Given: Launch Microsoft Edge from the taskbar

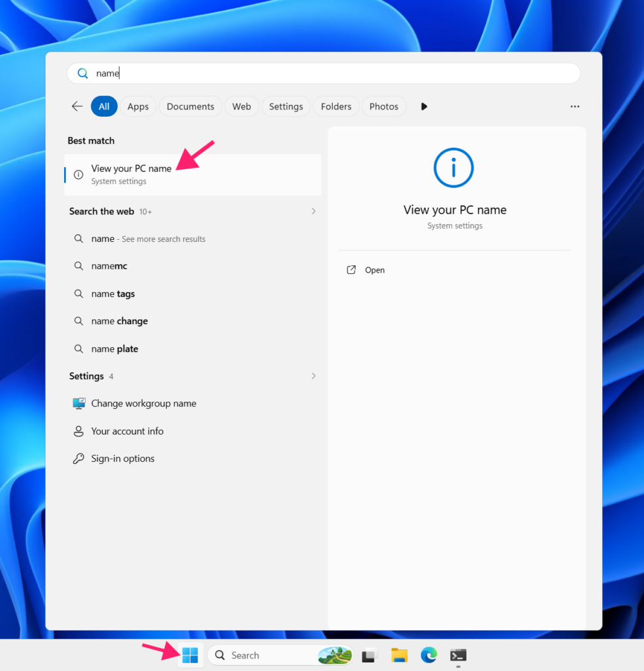Looking at the screenshot, I should 428,655.
